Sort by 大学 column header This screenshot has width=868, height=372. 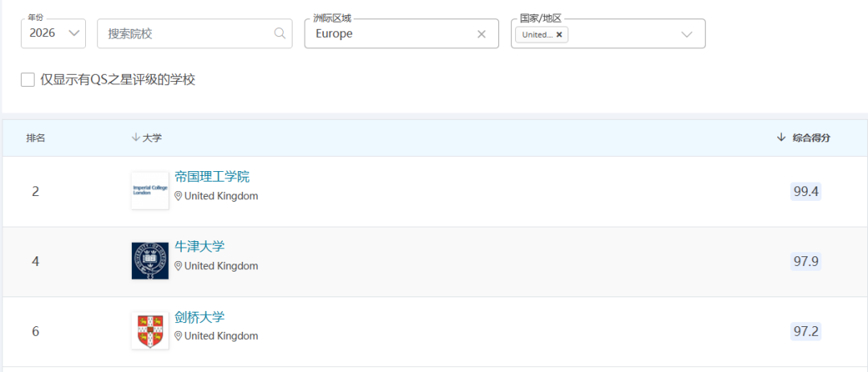point(147,138)
